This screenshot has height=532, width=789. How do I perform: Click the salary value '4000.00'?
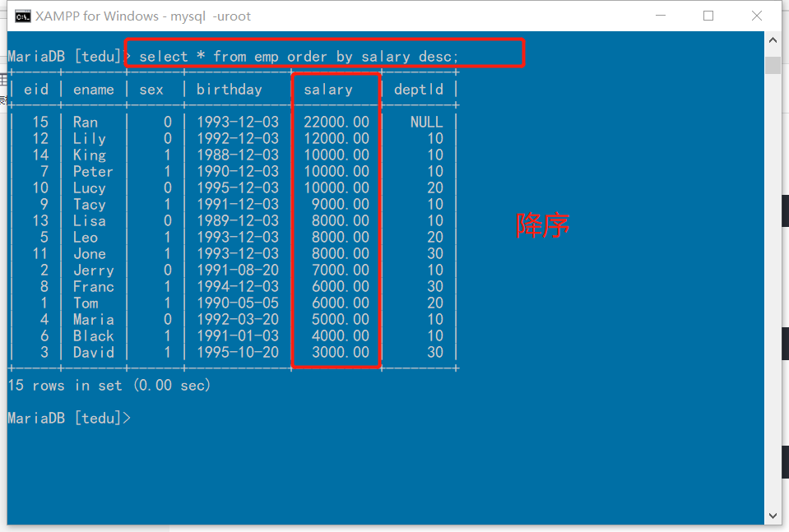(341, 336)
